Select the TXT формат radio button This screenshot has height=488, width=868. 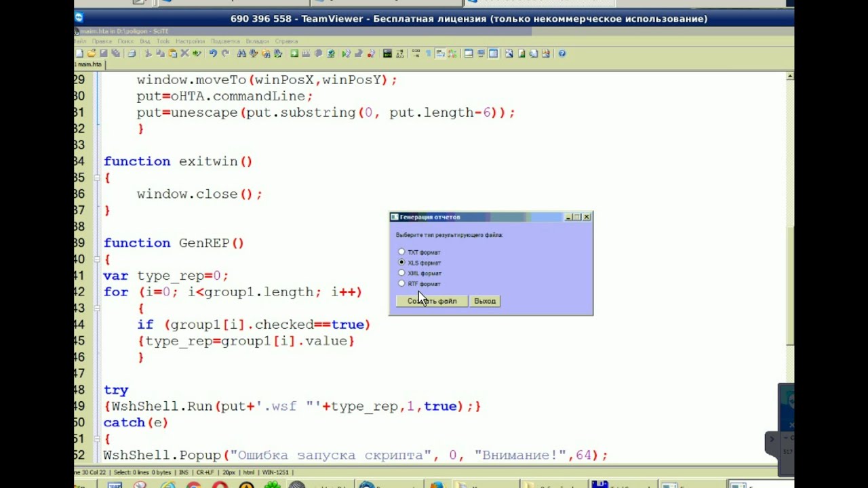coord(401,251)
